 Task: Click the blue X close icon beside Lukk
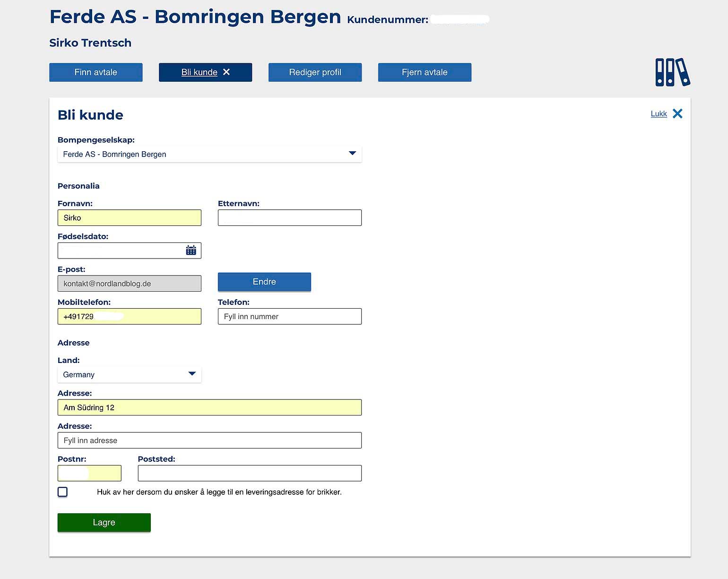(x=677, y=113)
